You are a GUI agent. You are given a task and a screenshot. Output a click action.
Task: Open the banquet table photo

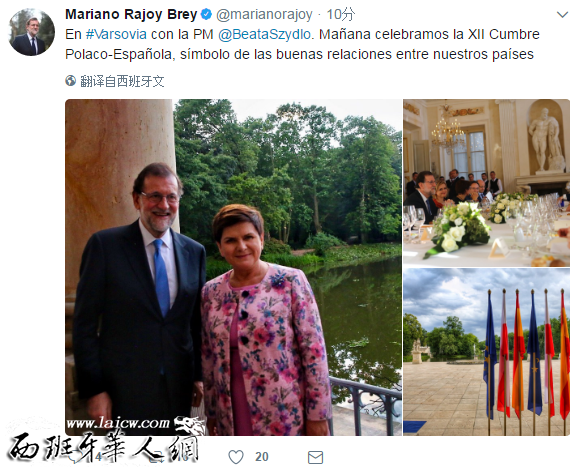point(486,183)
